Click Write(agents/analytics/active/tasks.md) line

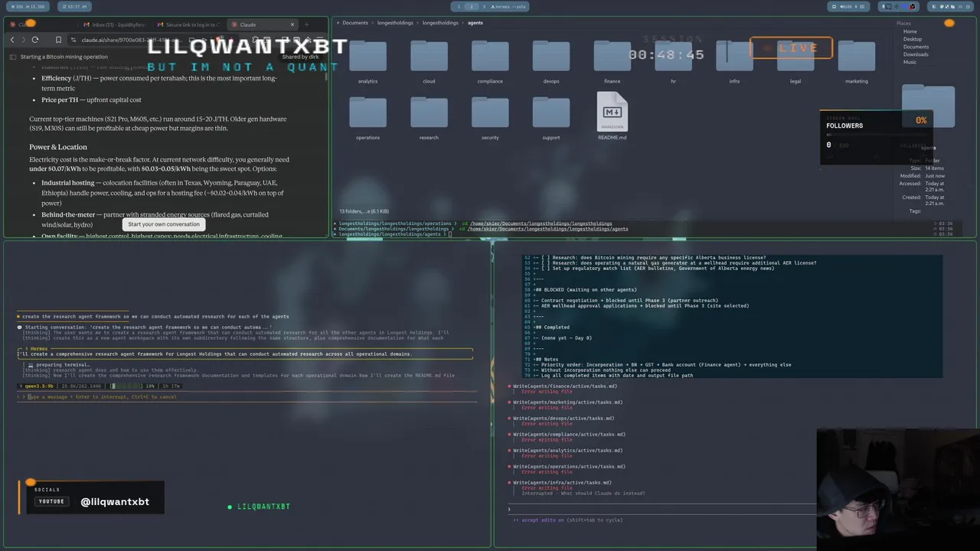click(569, 450)
